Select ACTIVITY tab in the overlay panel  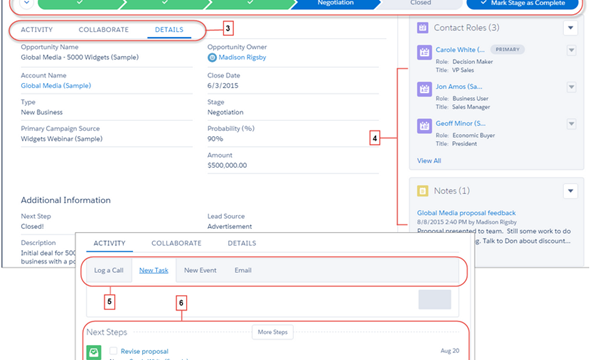tap(109, 243)
